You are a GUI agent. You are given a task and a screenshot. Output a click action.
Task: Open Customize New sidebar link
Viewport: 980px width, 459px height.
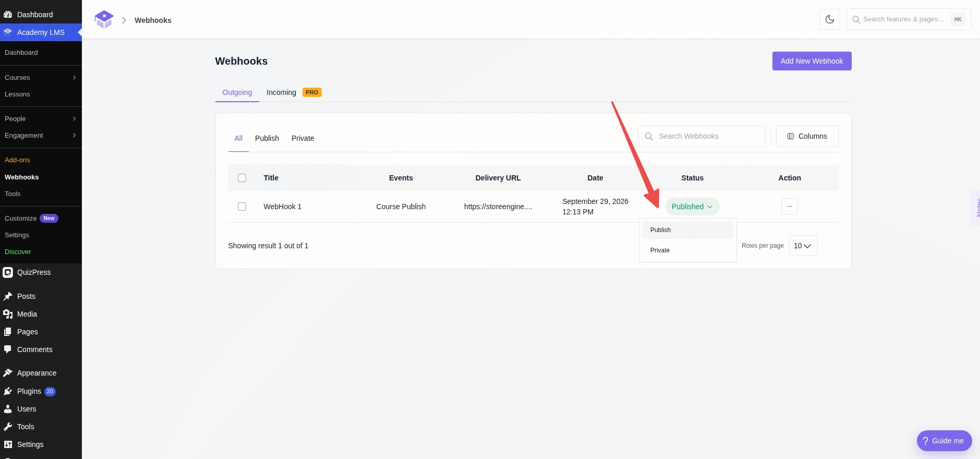point(31,219)
